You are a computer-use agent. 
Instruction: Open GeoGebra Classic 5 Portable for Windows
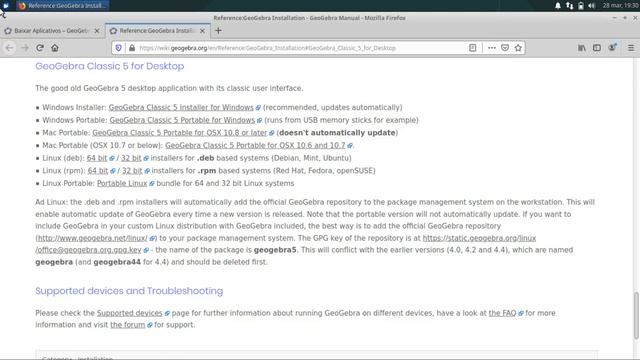click(182, 120)
